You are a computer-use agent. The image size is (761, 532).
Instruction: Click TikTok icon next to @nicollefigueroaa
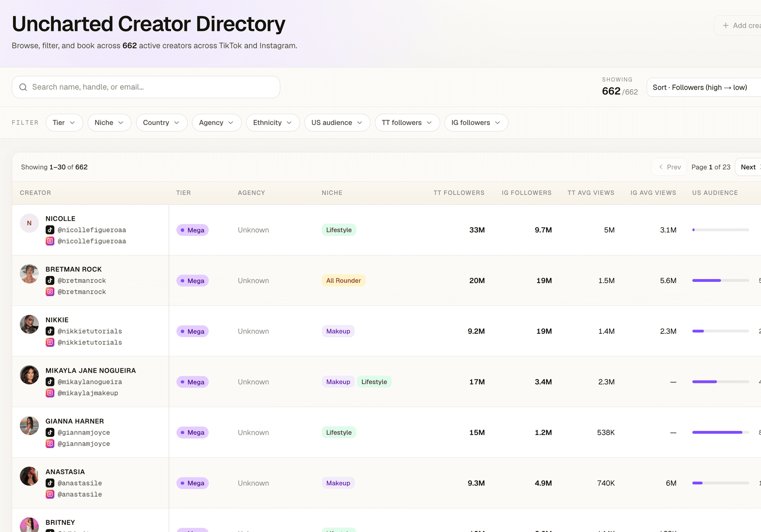(x=50, y=230)
